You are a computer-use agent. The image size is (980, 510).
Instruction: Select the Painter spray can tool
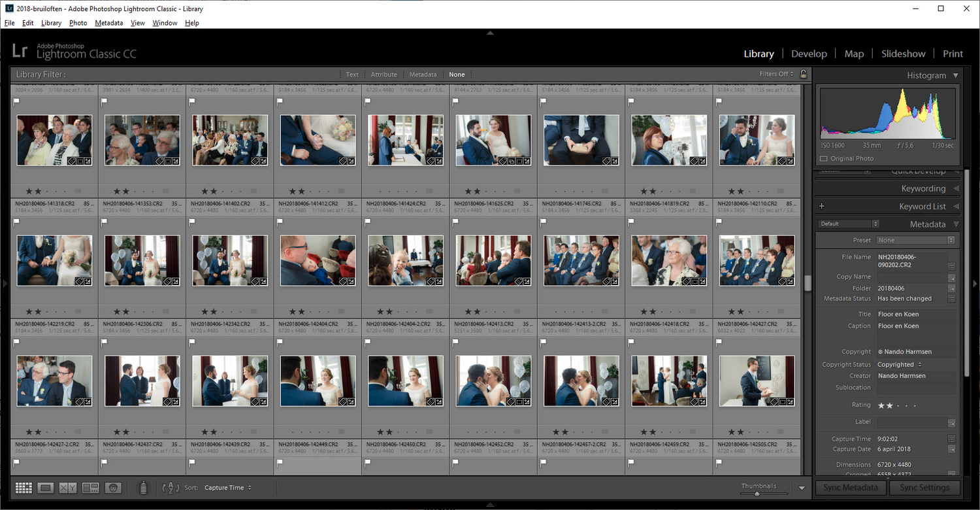pyautogui.click(x=144, y=487)
